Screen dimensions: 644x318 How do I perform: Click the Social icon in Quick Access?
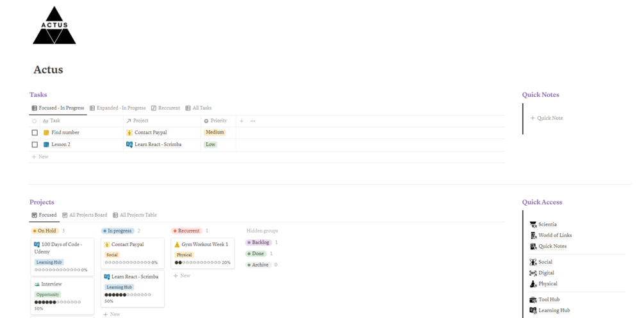click(x=533, y=262)
